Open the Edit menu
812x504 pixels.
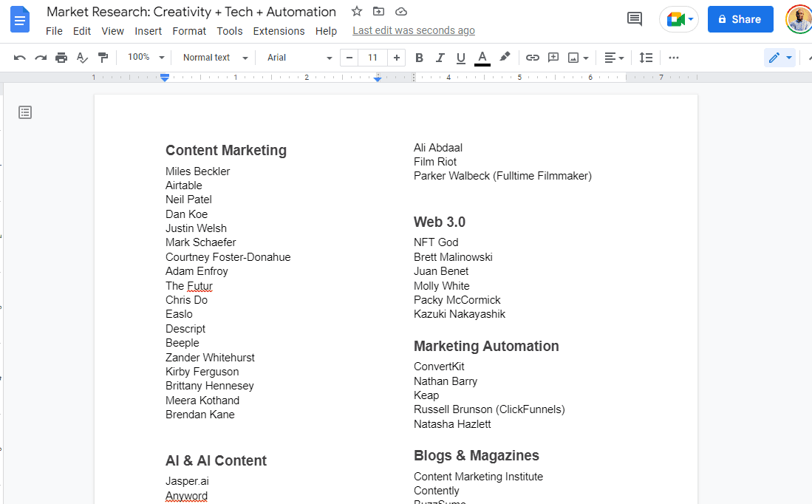click(82, 31)
